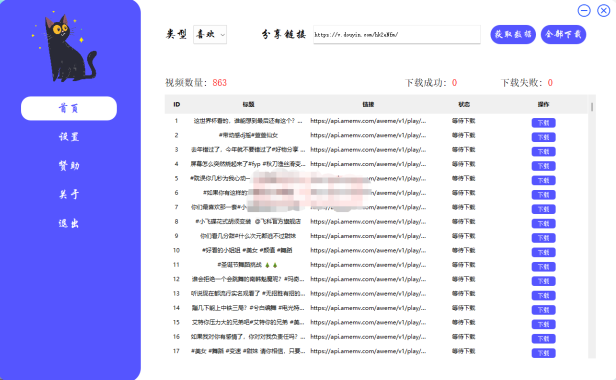Image resolution: width=616 pixels, height=380 pixels.
Task: Open the 关于 about menu item
Action: [69, 194]
